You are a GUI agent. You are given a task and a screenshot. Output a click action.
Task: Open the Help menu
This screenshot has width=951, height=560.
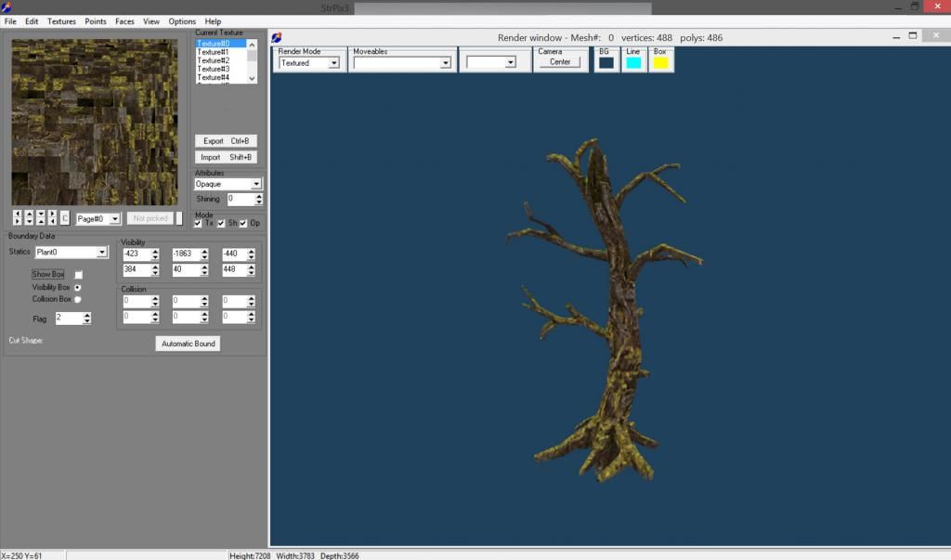click(x=213, y=21)
